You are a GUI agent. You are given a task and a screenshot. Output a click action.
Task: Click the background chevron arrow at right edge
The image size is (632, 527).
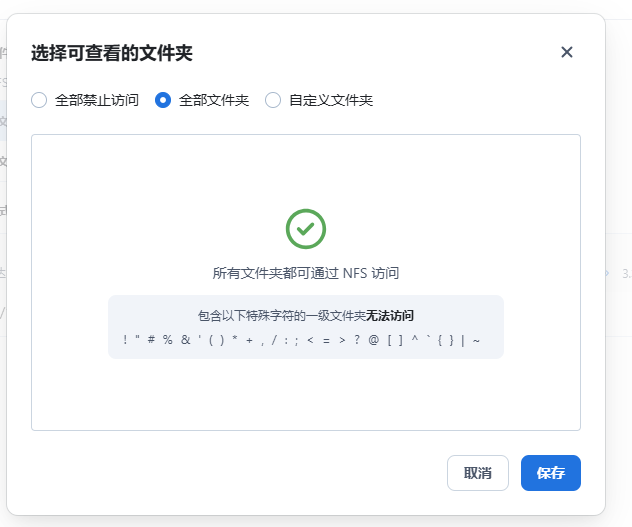click(x=608, y=272)
